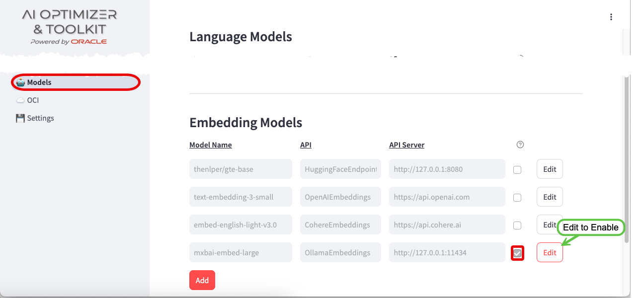Edit the text-embedding-3-small model
This screenshot has width=644, height=298.
pos(550,197)
